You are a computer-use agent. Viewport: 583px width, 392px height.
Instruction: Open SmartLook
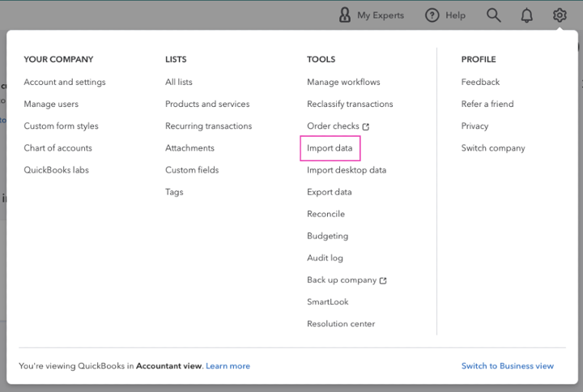pyautogui.click(x=328, y=301)
